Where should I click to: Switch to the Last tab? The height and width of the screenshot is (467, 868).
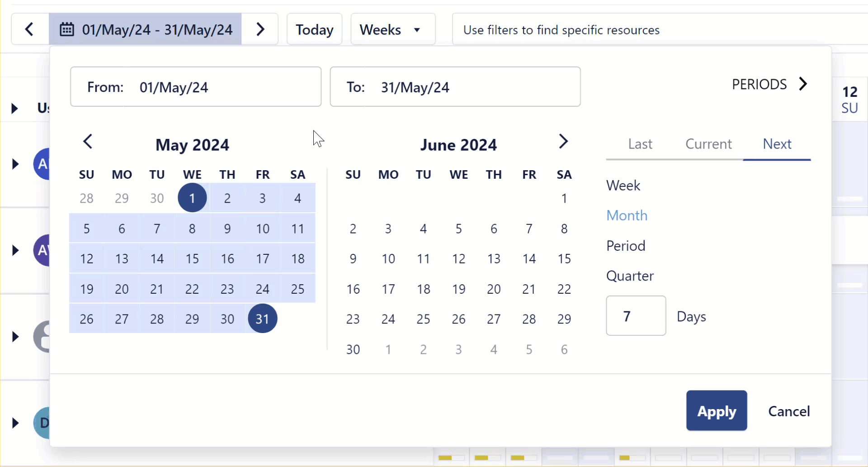point(640,143)
